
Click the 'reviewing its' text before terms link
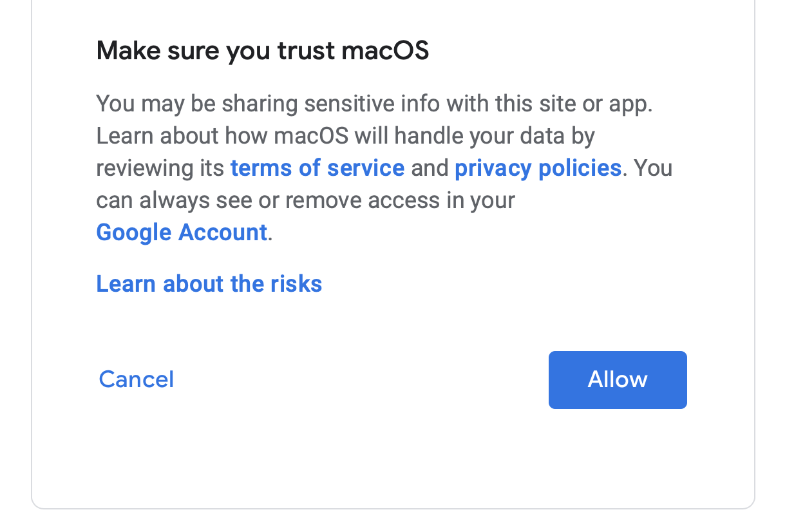point(161,168)
